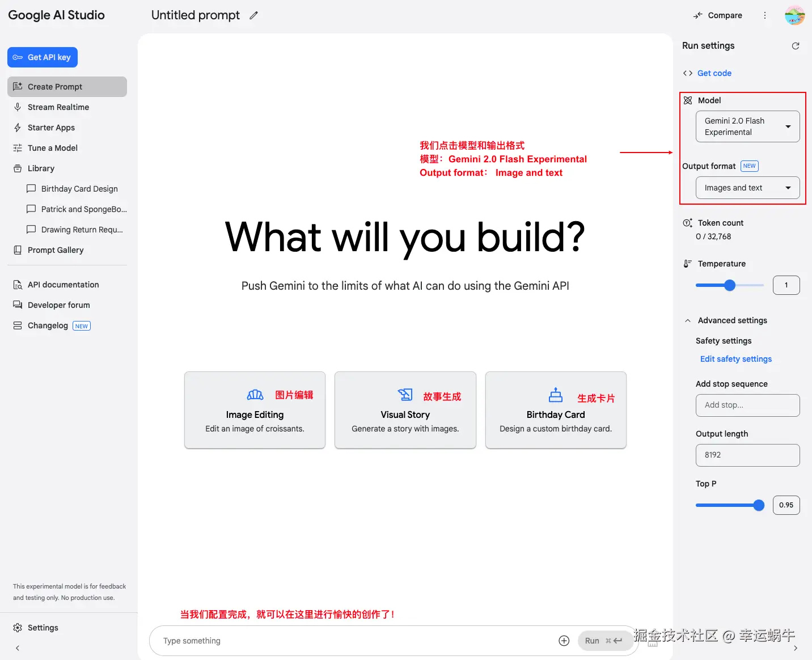
Task: Open the Drawing Return Requ... saved prompt
Action: coord(74,230)
